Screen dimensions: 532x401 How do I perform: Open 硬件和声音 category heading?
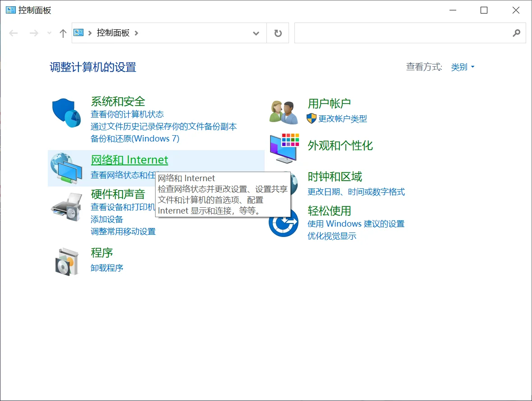(x=118, y=194)
